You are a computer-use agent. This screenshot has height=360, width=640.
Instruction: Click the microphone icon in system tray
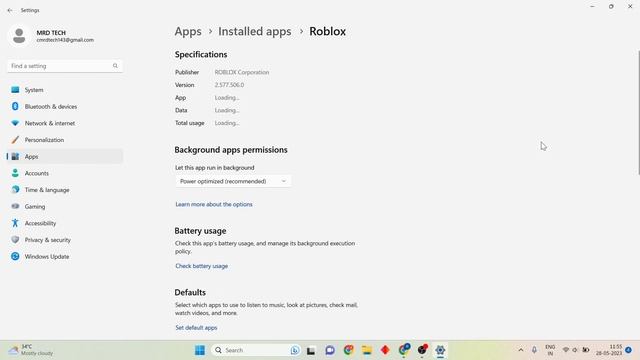point(534,350)
